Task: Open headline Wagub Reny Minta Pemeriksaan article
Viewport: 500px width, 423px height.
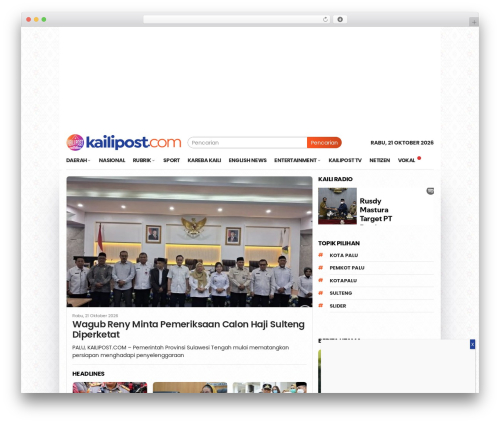Action: tap(188, 329)
